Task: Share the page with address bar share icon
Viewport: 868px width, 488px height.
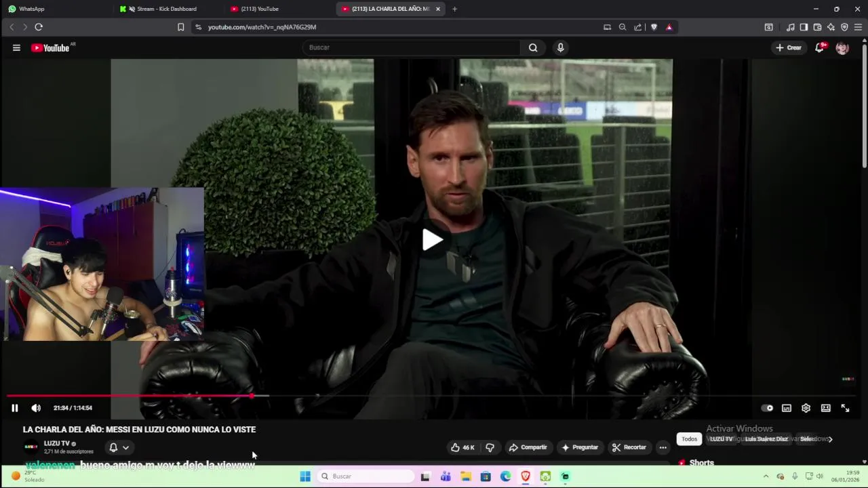Action: (x=638, y=27)
